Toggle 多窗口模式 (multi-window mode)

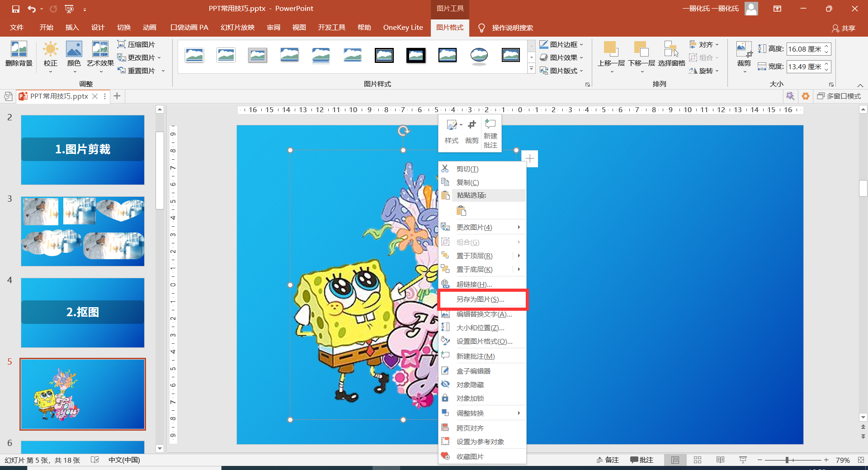(839, 96)
